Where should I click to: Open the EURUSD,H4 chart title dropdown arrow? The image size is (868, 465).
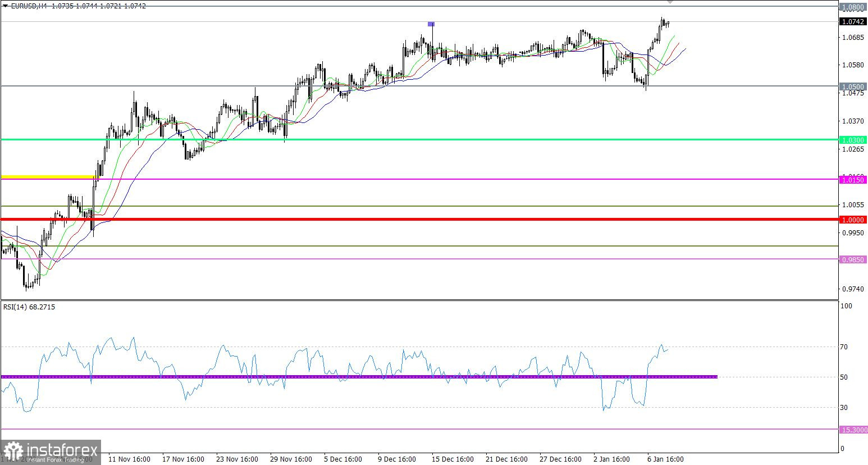5,6
